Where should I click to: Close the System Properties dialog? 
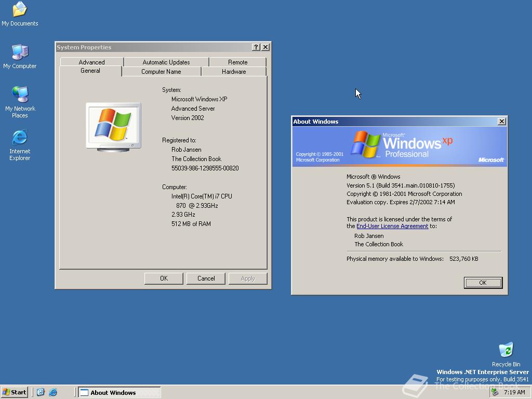(x=265, y=47)
